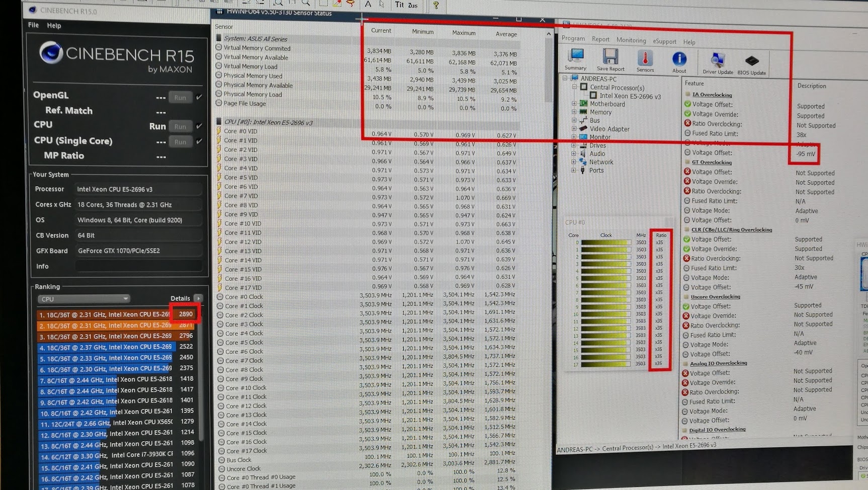Run the CPU (Single Core) benchmark
The image size is (868, 490).
click(x=180, y=142)
